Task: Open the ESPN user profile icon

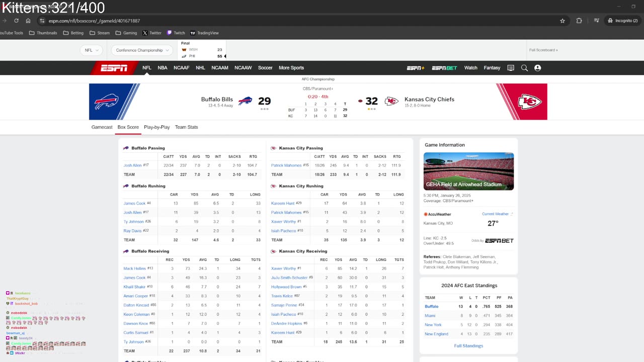Action: 537,68
